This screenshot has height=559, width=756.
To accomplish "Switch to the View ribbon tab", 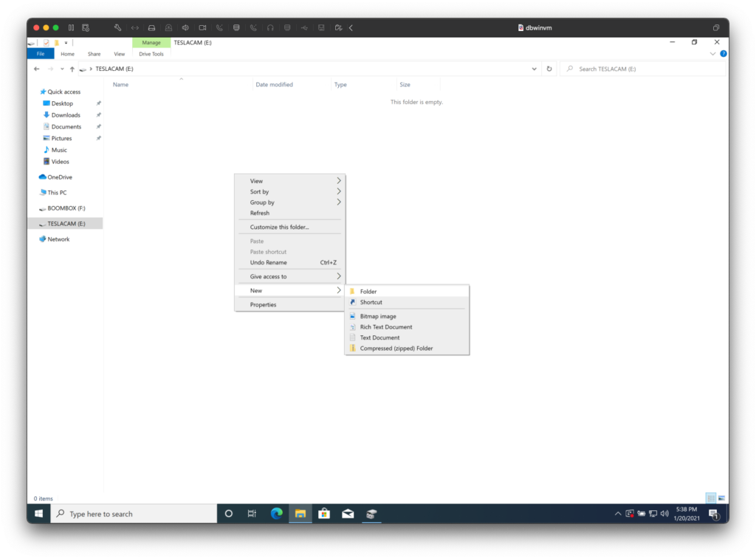I will [119, 53].
